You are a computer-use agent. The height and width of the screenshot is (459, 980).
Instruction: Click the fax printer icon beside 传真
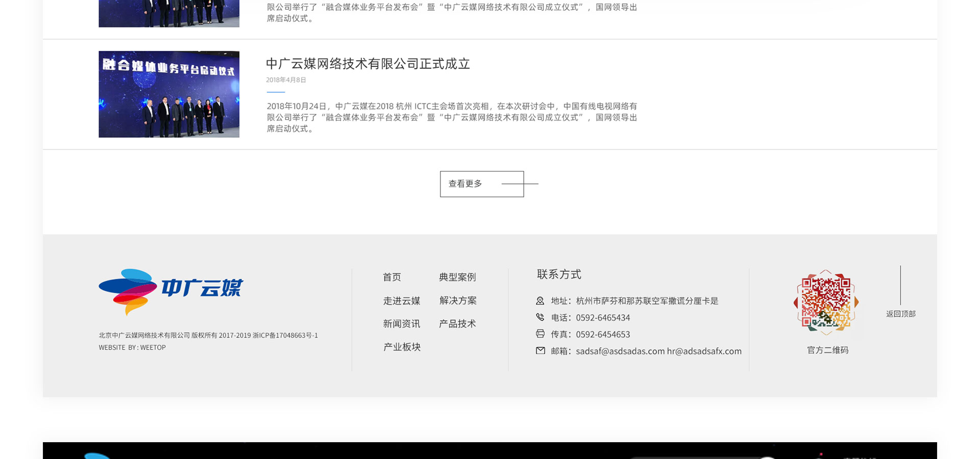(x=540, y=334)
